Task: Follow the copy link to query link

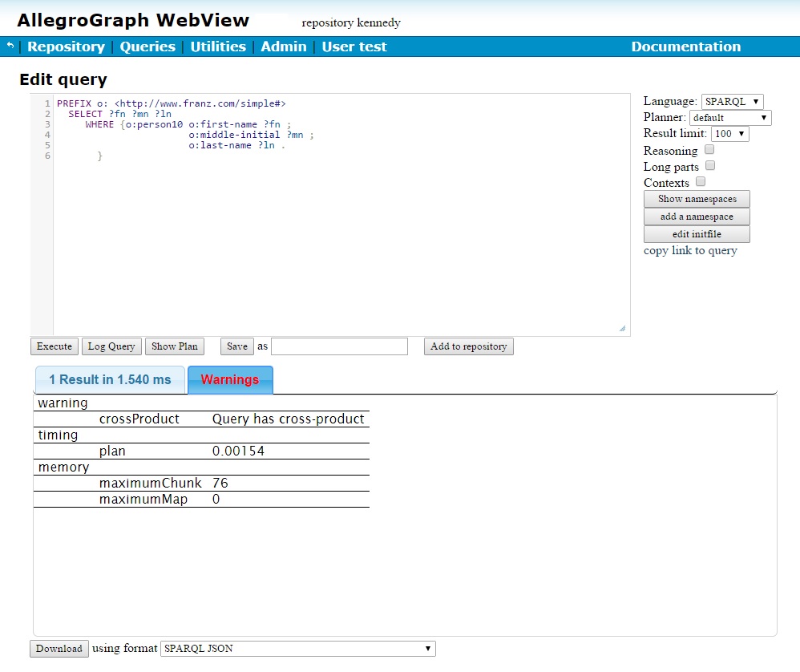Action: coord(690,250)
